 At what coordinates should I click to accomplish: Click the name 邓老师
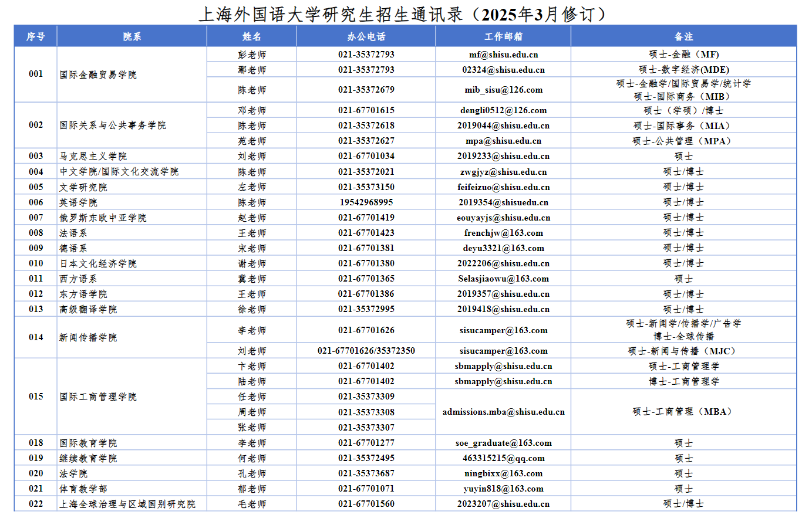(x=252, y=110)
